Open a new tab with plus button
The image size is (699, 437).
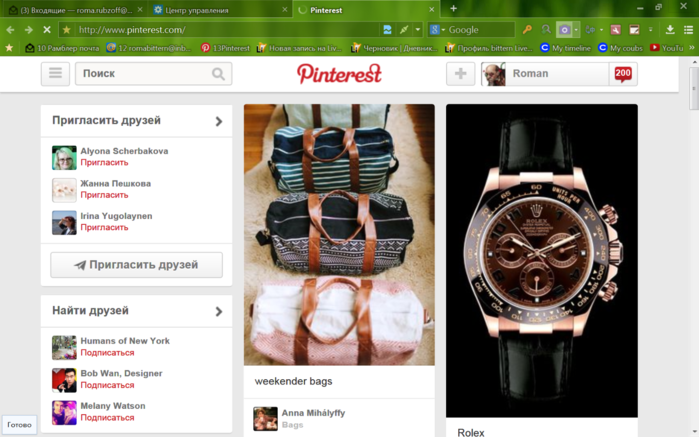click(x=453, y=8)
